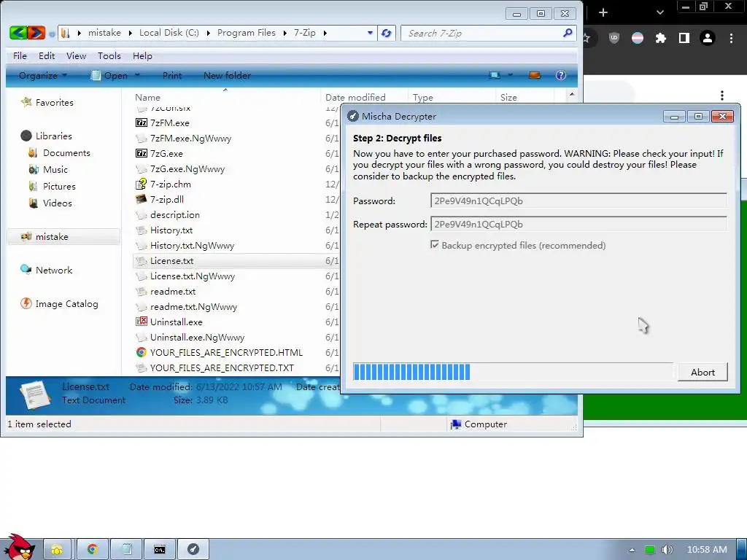Expand the arrow after Local Disk (C:)
The height and width of the screenshot is (560, 747).
[x=208, y=33]
